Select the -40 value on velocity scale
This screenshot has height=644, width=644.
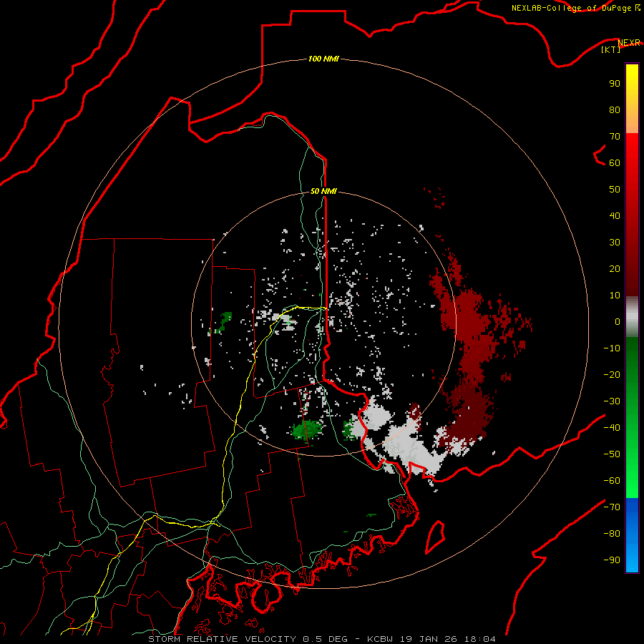pos(612,428)
